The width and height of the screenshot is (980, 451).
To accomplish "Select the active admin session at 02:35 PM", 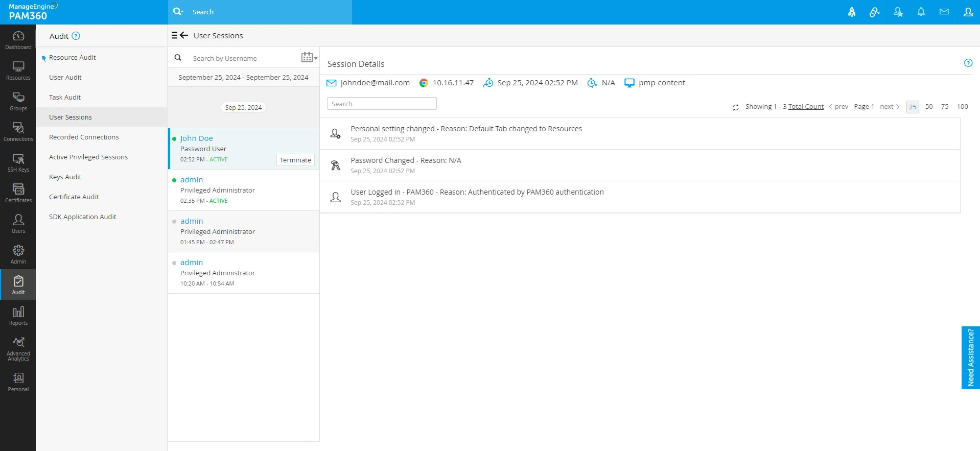I will [244, 190].
